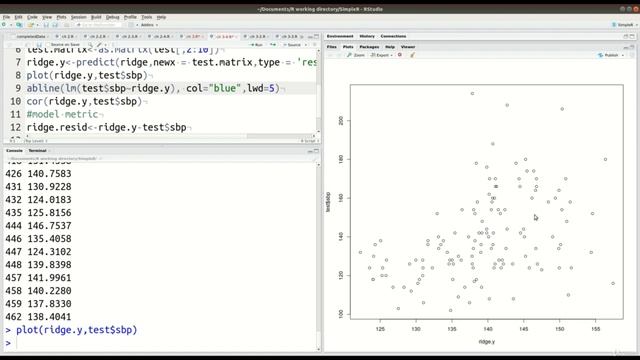Image resolution: width=640 pixels, height=360 pixels.
Task: Click the editor vertical scrollbar
Action: (x=318, y=90)
